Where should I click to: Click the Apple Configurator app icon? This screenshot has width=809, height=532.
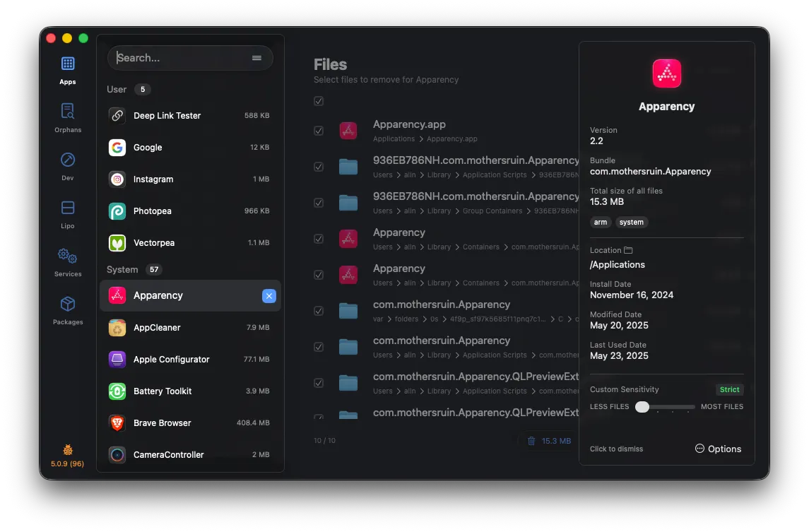(x=117, y=359)
